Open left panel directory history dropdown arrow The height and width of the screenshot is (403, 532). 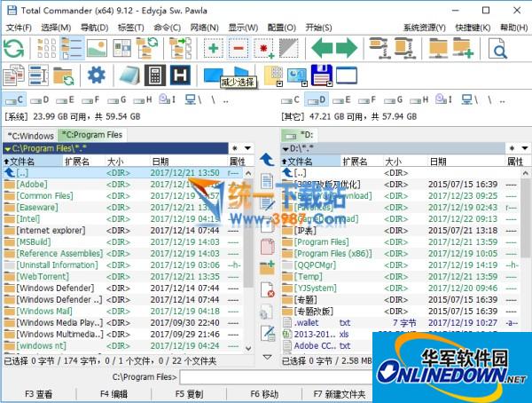246,148
